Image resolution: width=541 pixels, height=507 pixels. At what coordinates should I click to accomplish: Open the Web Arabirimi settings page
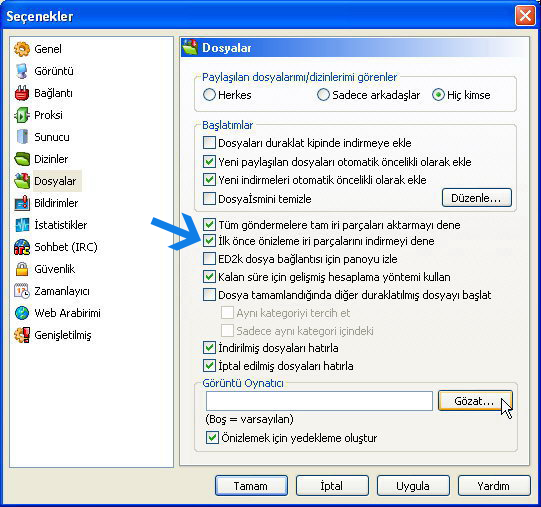pyautogui.click(x=67, y=313)
